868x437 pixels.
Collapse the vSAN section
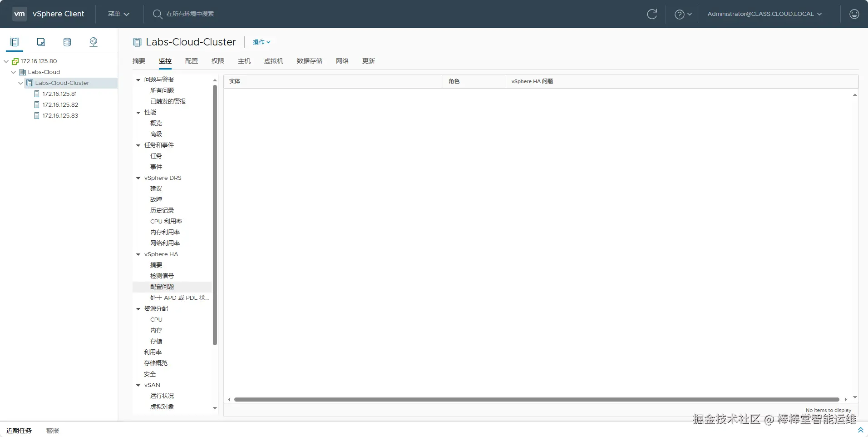[138, 385]
